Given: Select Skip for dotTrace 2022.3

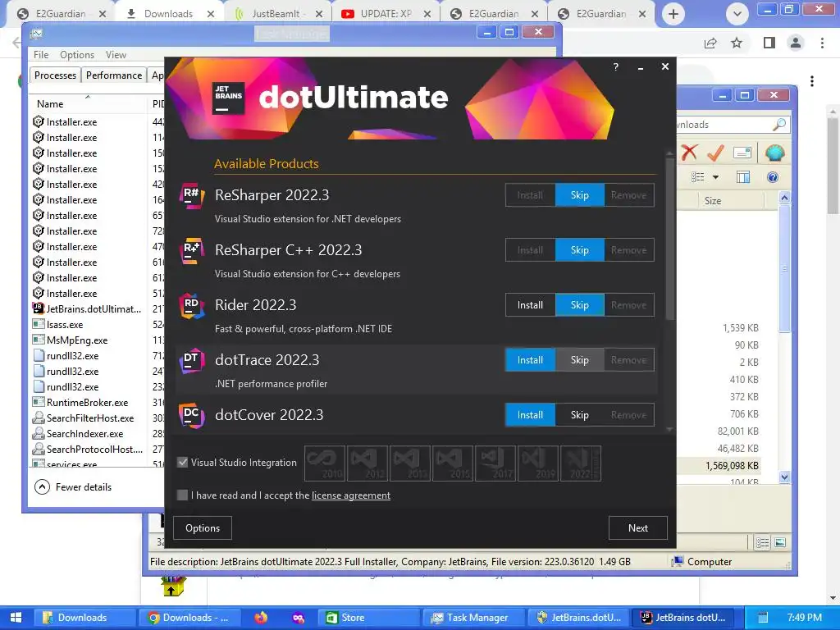Looking at the screenshot, I should click(x=580, y=360).
